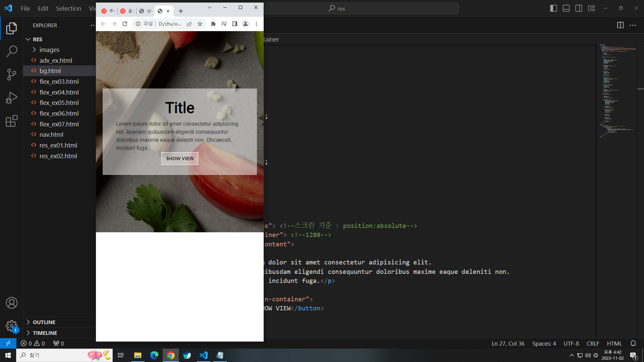Viewport: 644px width, 362px height.
Task: Toggle the bottom panel layout button
Action: 566,8
